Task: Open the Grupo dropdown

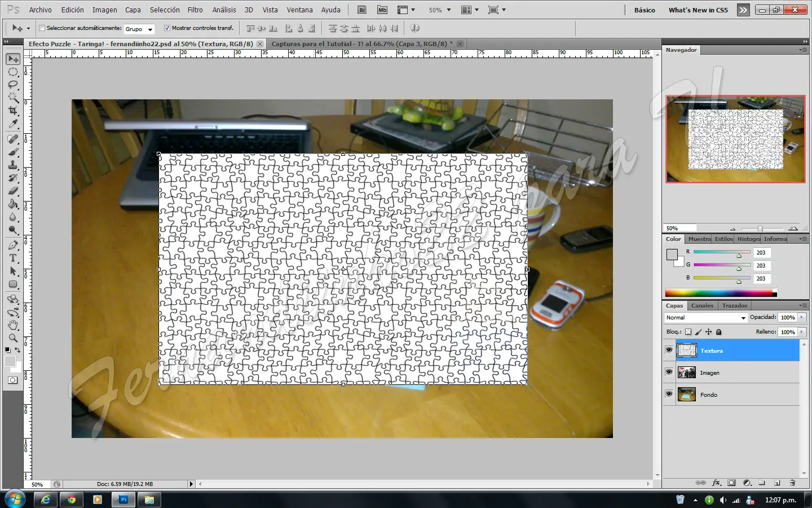Action: (x=139, y=29)
